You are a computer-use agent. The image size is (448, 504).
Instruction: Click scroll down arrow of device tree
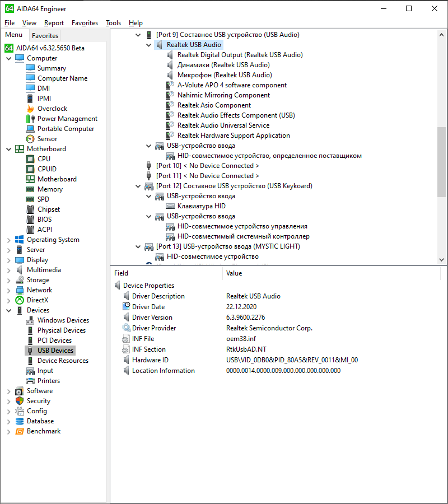tap(442, 260)
